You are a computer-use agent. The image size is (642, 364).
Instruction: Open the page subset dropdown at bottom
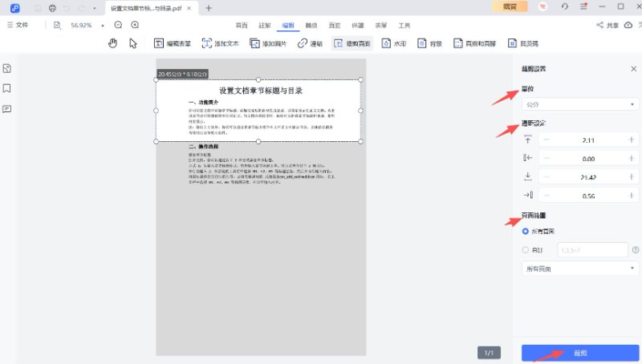[x=579, y=269]
